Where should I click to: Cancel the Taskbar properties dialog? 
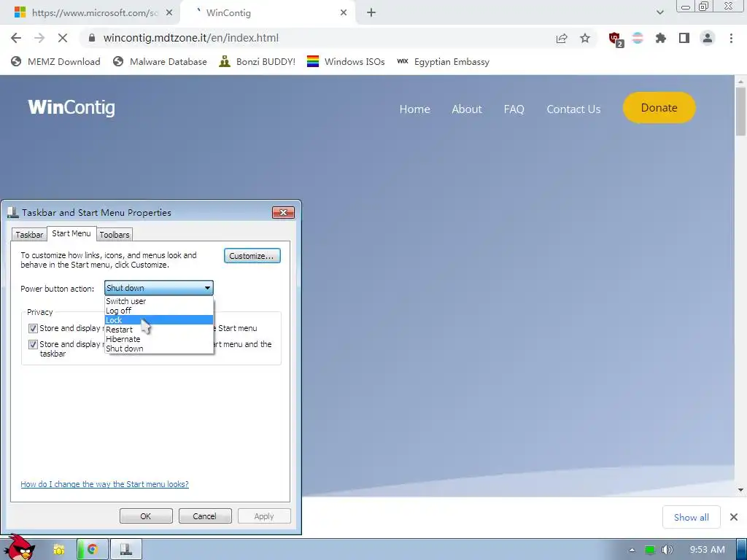pyautogui.click(x=205, y=516)
